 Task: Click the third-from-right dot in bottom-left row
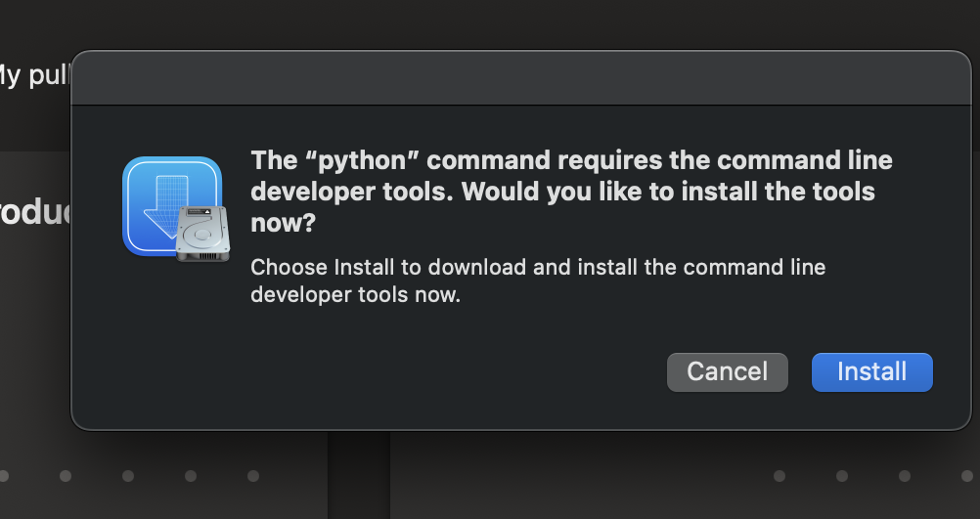pyautogui.click(x=128, y=476)
